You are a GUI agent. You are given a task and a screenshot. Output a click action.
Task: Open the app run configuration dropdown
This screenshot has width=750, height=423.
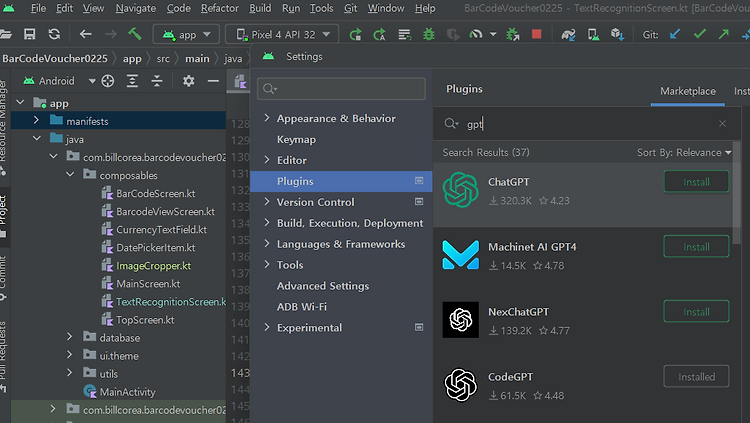[x=187, y=34]
